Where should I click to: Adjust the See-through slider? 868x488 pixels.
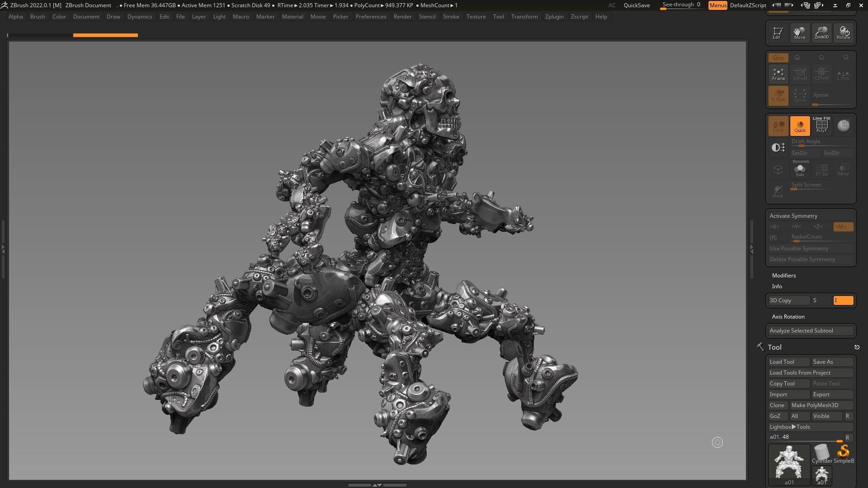[x=681, y=6]
